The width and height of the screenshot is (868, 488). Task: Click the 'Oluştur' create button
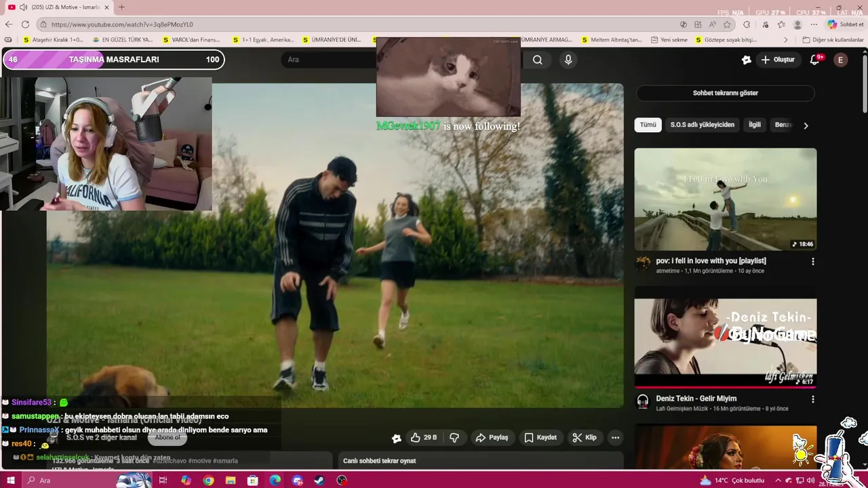(x=777, y=60)
